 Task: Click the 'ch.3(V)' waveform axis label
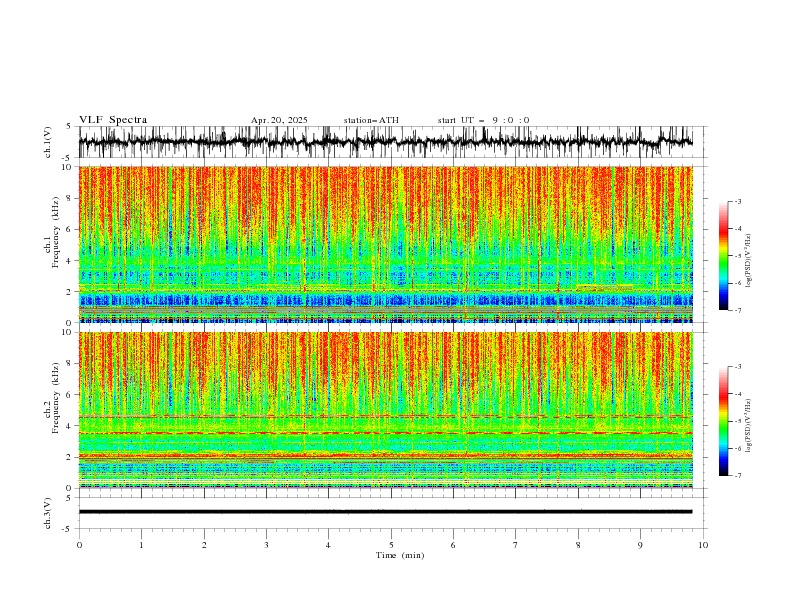click(x=48, y=513)
